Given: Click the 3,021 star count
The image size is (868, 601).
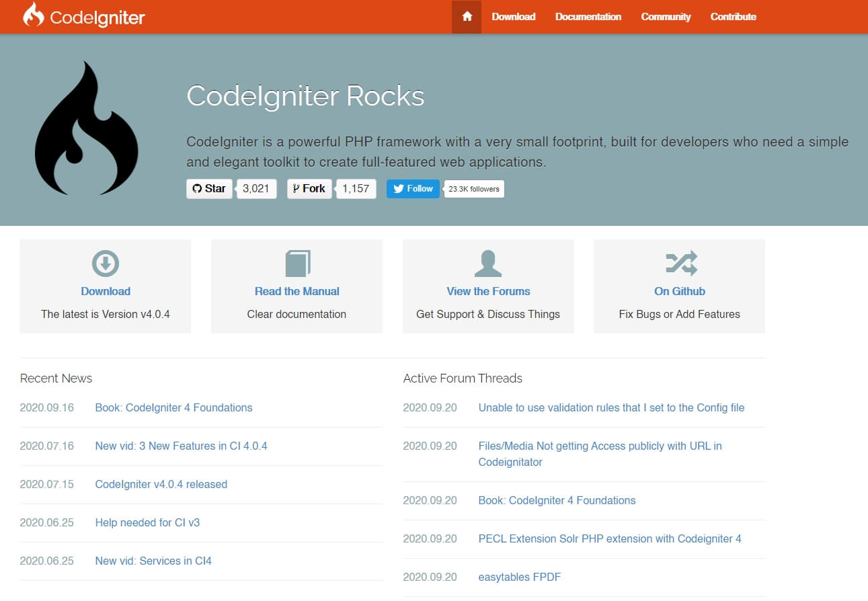Looking at the screenshot, I should (x=256, y=189).
